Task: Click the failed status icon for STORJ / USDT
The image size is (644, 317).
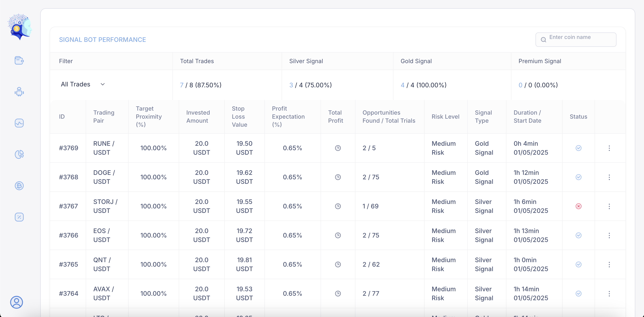Action: point(578,206)
